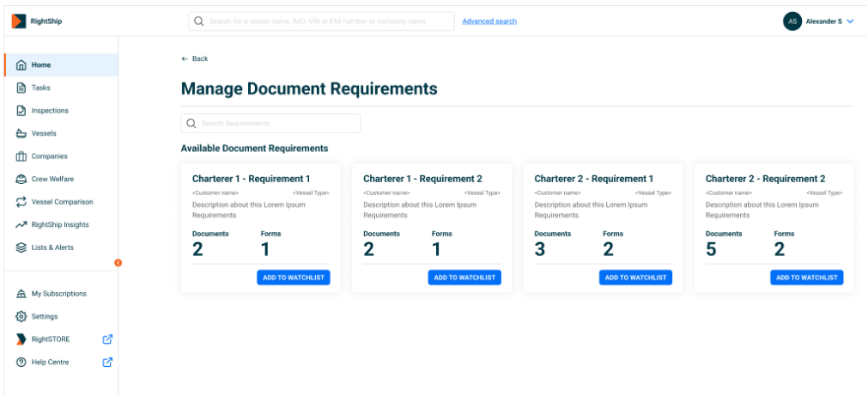Click Available Document Requirements heading
The image size is (868, 397).
[255, 149]
